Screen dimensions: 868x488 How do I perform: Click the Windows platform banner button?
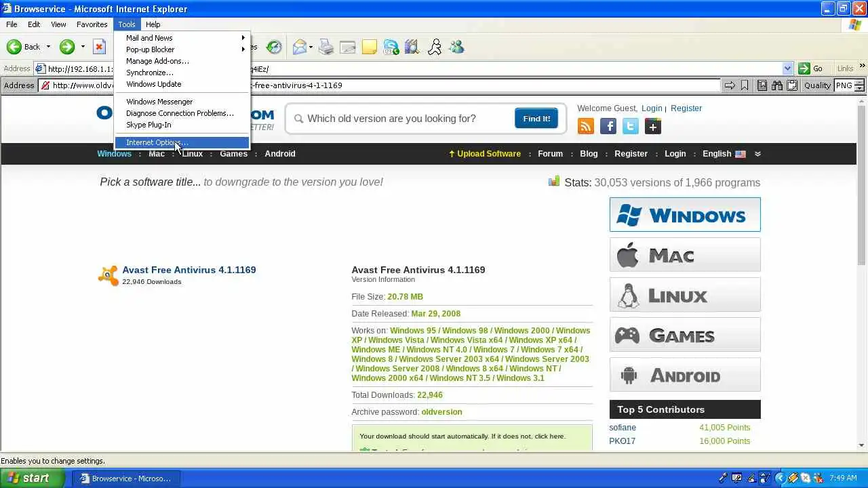(685, 215)
